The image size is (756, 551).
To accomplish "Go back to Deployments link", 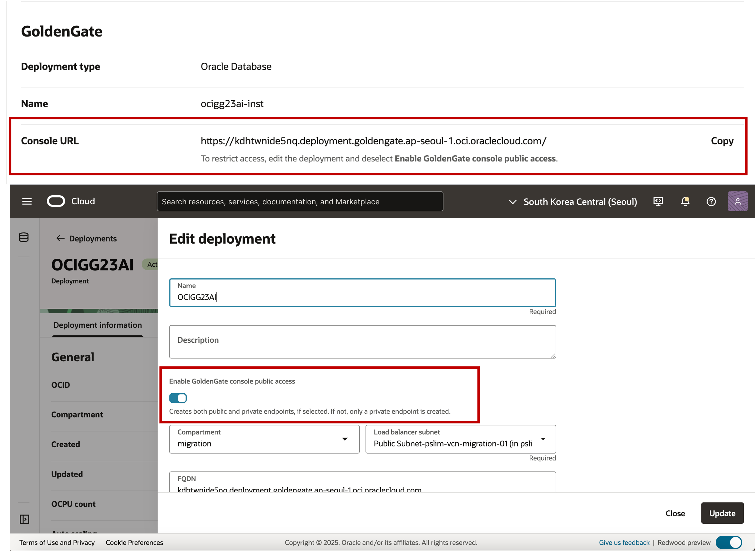I will tap(93, 239).
